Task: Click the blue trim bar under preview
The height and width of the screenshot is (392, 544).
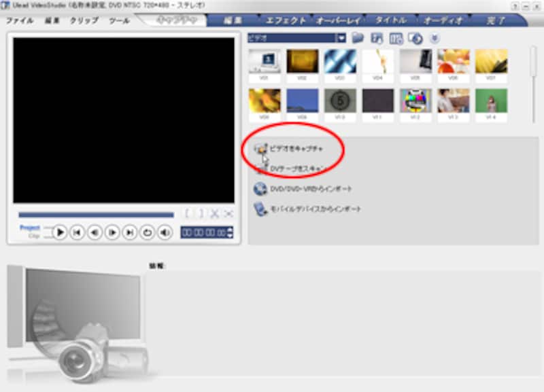Action: (x=96, y=215)
